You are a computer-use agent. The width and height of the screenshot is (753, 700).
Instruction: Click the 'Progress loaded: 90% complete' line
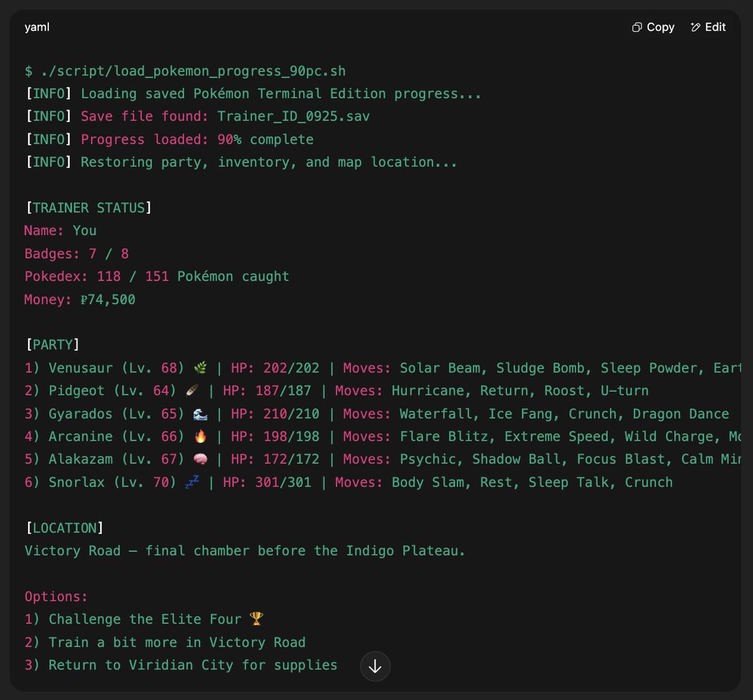point(169,139)
